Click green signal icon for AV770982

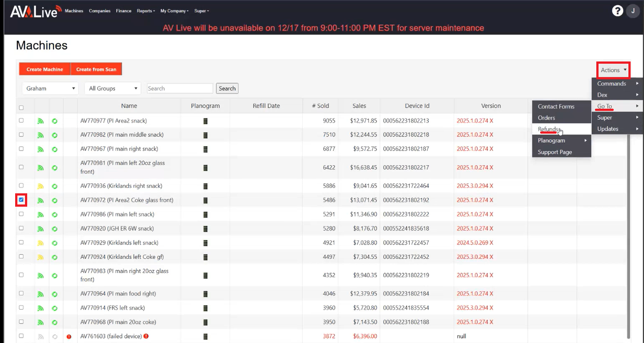tap(41, 135)
